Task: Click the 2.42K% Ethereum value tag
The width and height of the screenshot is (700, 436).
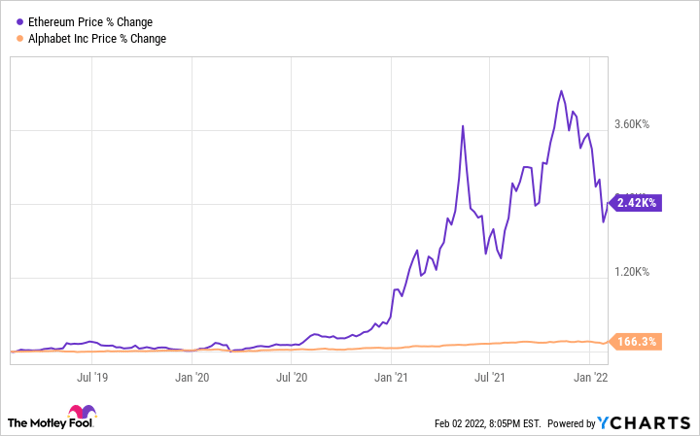Action: 635,203
